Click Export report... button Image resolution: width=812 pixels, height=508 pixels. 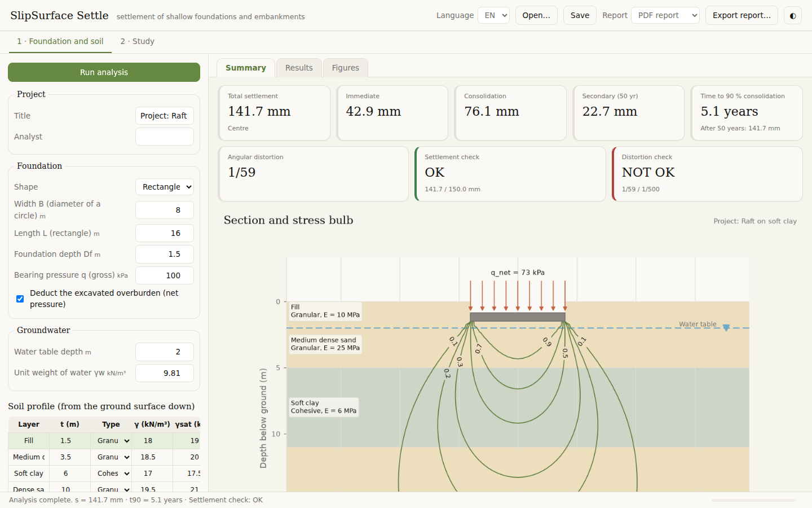(742, 15)
